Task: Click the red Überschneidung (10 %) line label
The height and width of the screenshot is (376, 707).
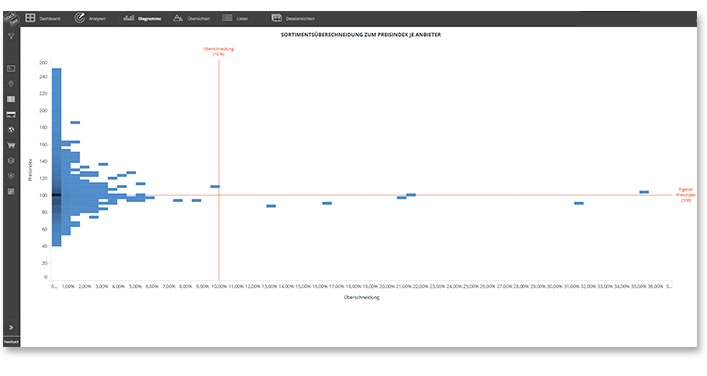Action: coord(219,51)
